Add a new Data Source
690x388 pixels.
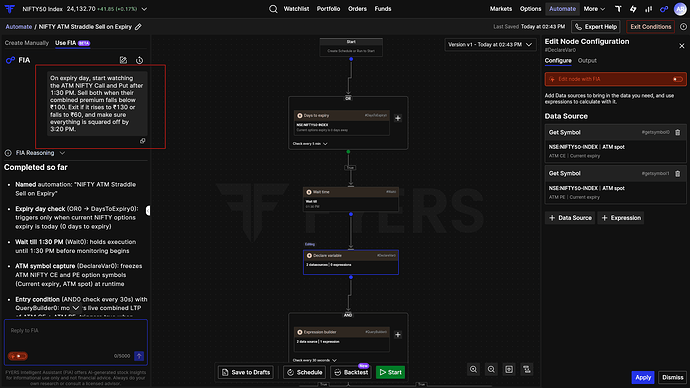pos(570,218)
